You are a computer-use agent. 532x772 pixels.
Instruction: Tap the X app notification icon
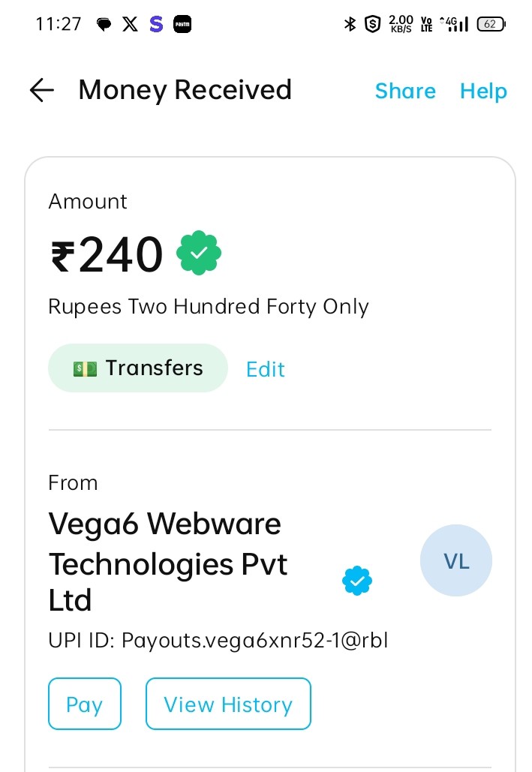point(130,24)
